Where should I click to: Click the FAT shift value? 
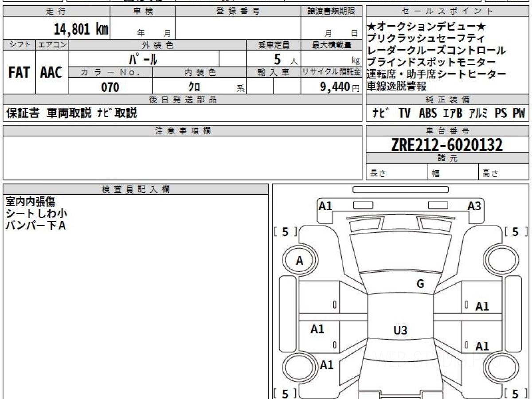tap(19, 73)
